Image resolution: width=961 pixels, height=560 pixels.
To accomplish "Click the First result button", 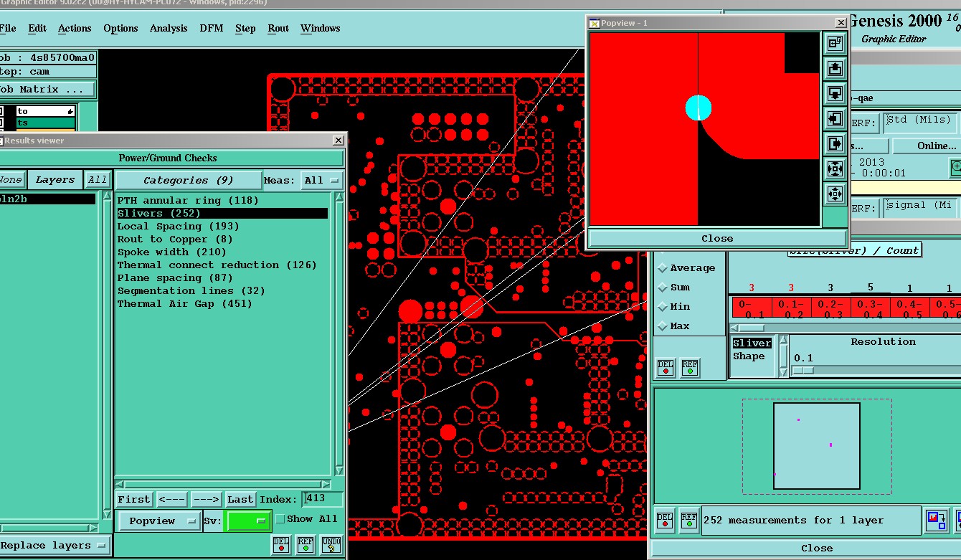I will tap(134, 499).
